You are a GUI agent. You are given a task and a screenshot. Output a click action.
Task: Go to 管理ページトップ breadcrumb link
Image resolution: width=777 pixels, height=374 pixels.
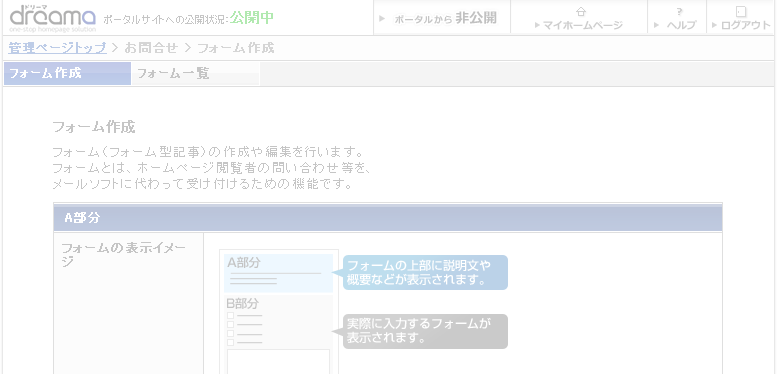point(57,48)
